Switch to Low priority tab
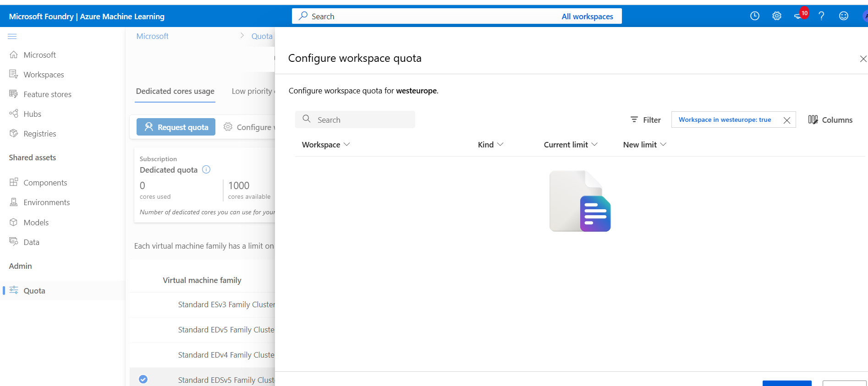This screenshot has width=868, height=386. point(253,91)
